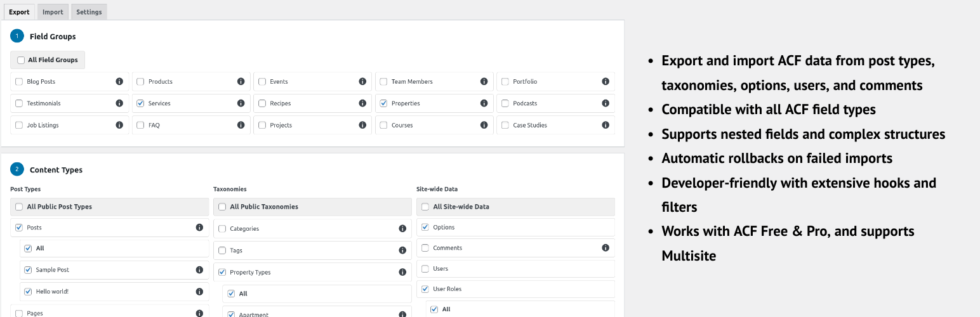Image resolution: width=980 pixels, height=317 pixels.
Task: Show Testimonials info tooltip icon
Action: [119, 103]
